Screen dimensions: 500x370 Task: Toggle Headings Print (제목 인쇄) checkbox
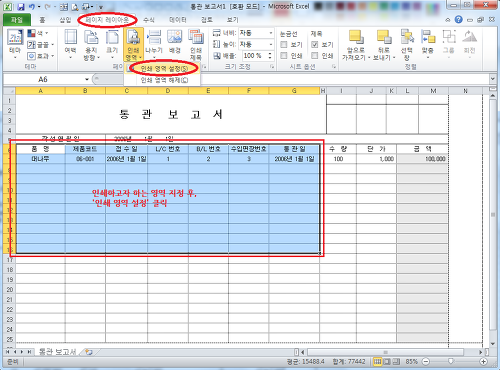tap(314, 55)
